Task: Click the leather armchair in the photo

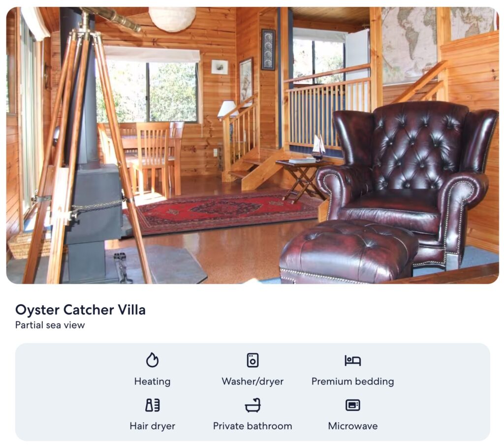Action: pos(408,180)
